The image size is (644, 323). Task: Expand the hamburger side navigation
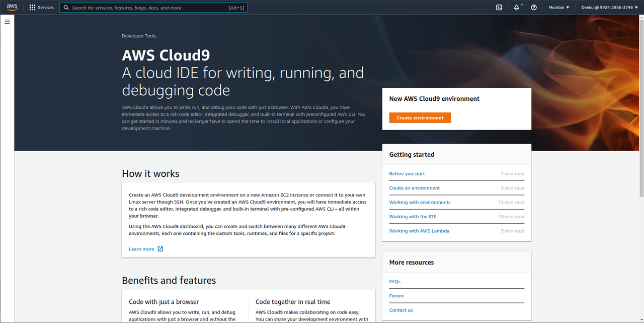tap(7, 22)
